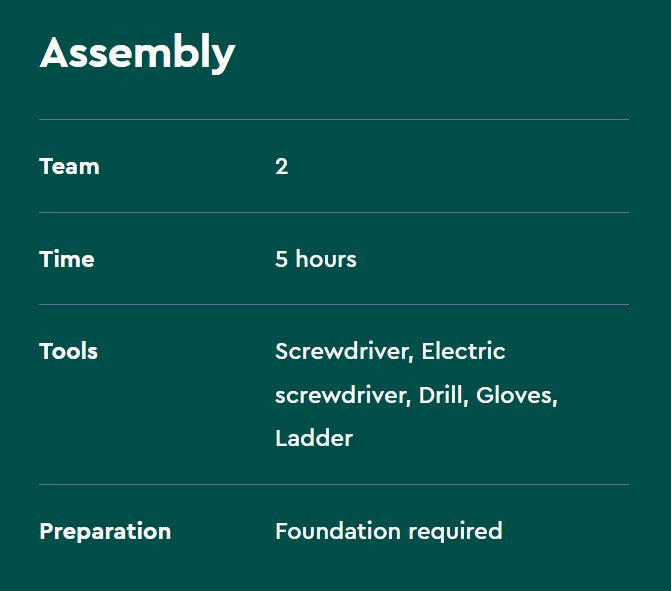671x591 pixels.
Task: Click the divider line under the Assembly heading
Action: tap(334, 120)
